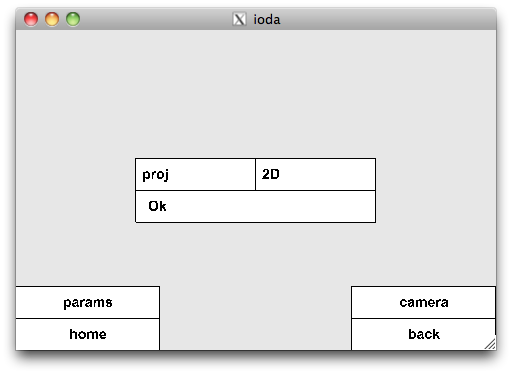Click the "params" text label
Screen dimensions: 512x374
[x=88, y=303]
